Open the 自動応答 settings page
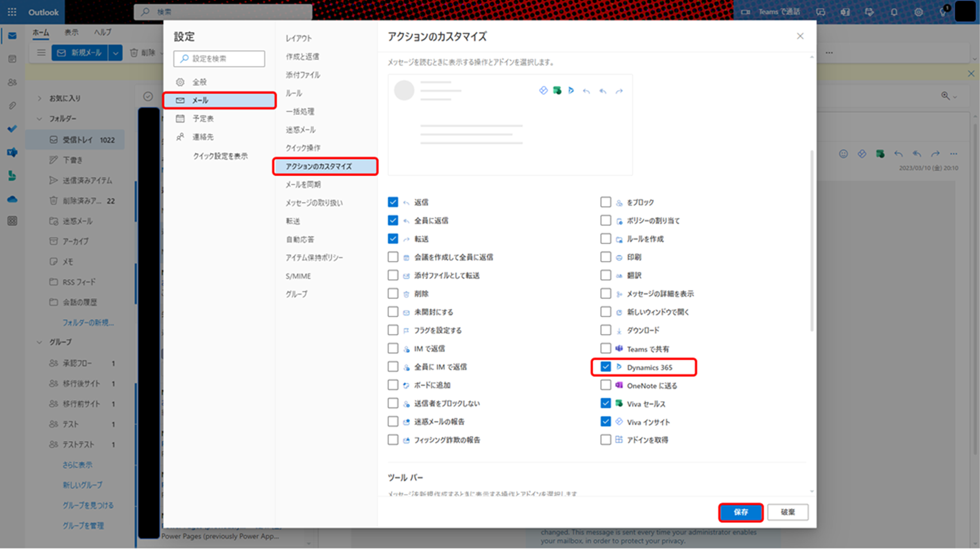Image resolution: width=980 pixels, height=549 pixels. coord(300,239)
